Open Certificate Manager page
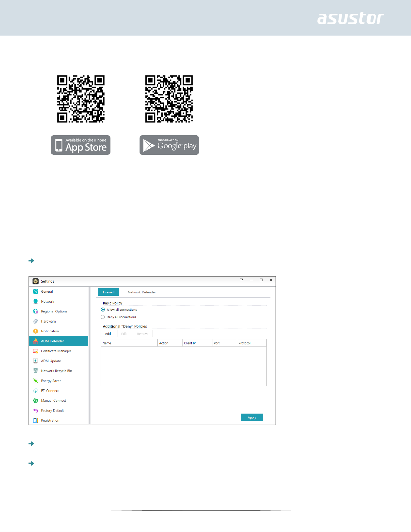The width and height of the screenshot is (411, 532). coord(59,351)
